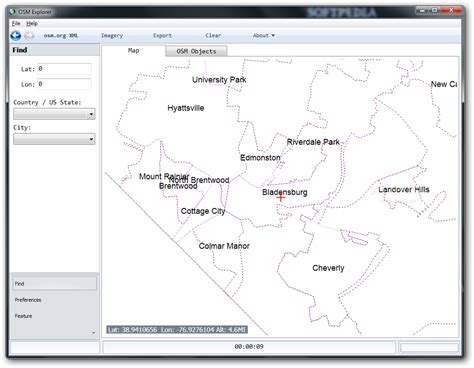Open the Country / US State dropdown

point(54,114)
